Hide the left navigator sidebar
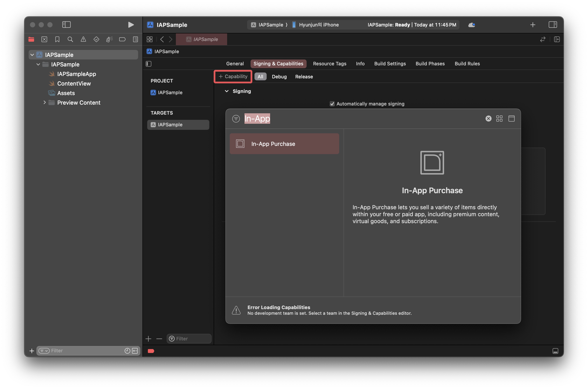The height and width of the screenshot is (389, 588). pyautogui.click(x=66, y=25)
